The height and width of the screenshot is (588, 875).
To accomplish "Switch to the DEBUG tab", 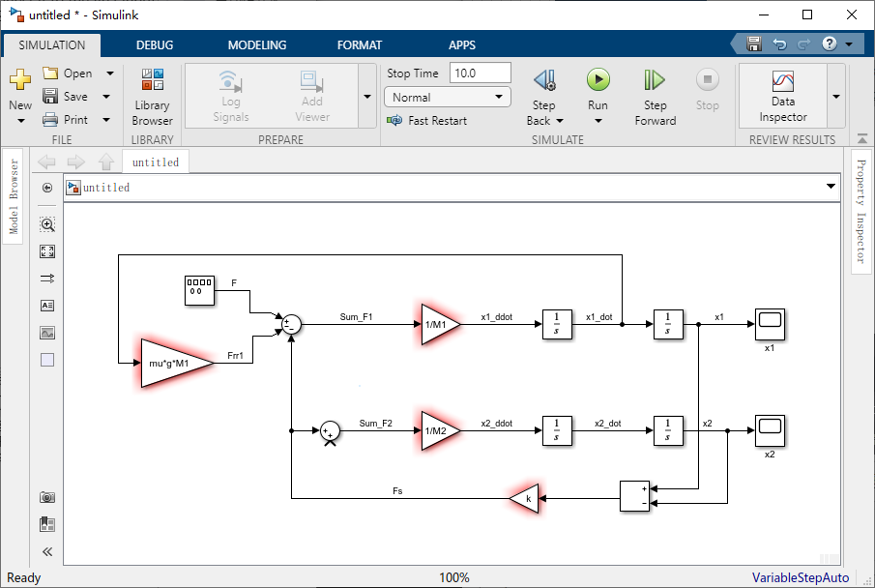I will [x=155, y=45].
